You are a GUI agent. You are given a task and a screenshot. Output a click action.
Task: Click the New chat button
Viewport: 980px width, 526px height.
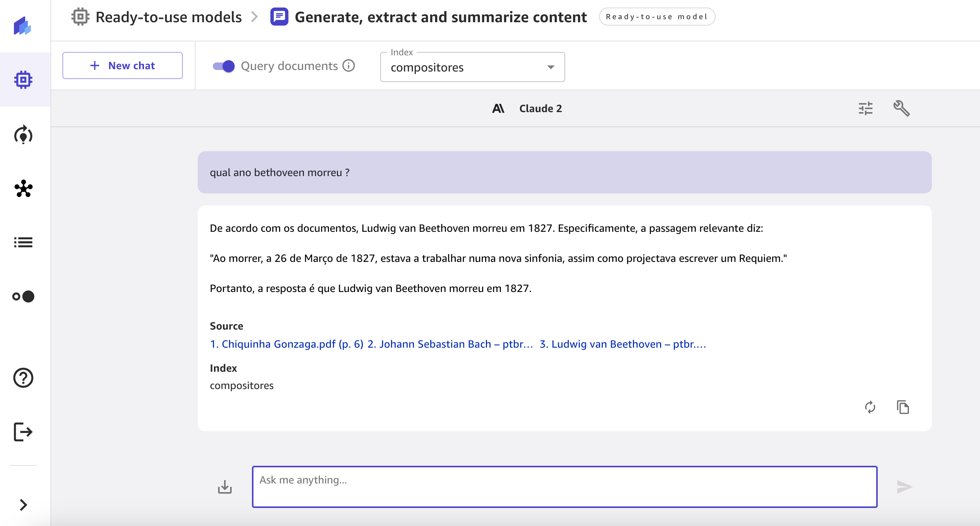tap(123, 66)
